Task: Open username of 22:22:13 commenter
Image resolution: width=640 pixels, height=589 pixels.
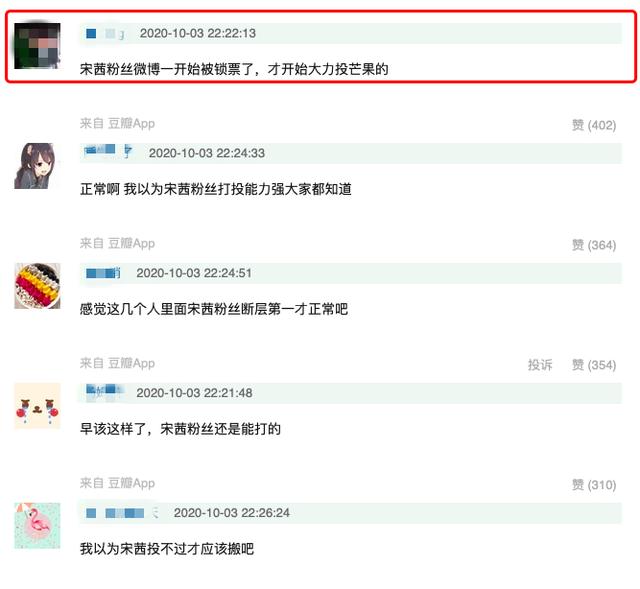Action: 106,33
